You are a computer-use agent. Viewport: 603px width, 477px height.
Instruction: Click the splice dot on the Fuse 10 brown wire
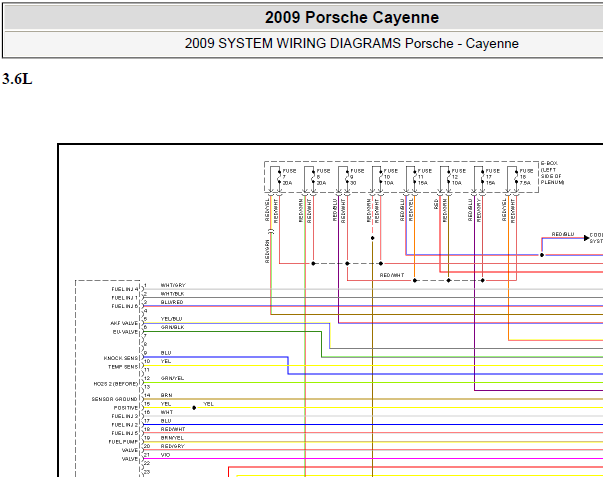372,238
